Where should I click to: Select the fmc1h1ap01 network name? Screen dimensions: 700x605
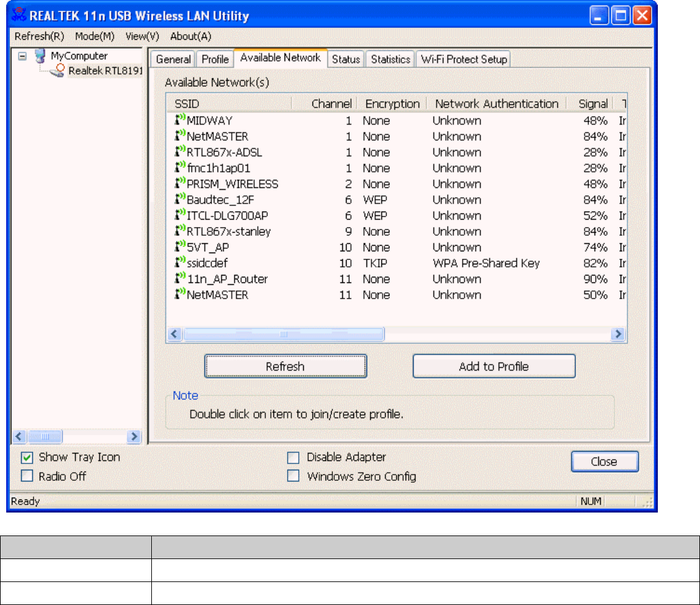coord(218,168)
